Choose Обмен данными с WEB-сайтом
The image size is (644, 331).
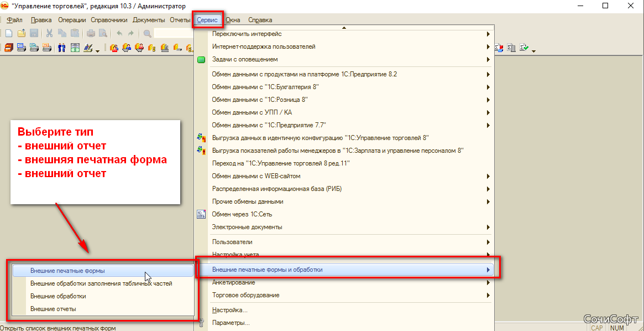point(344,176)
